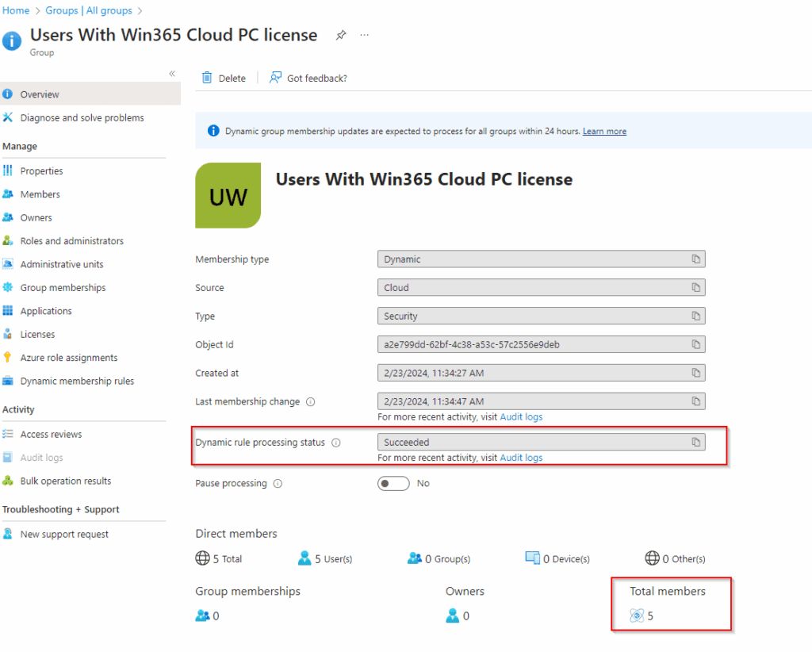Open the ellipsis more options menu
The height and width of the screenshot is (652, 812).
point(365,36)
